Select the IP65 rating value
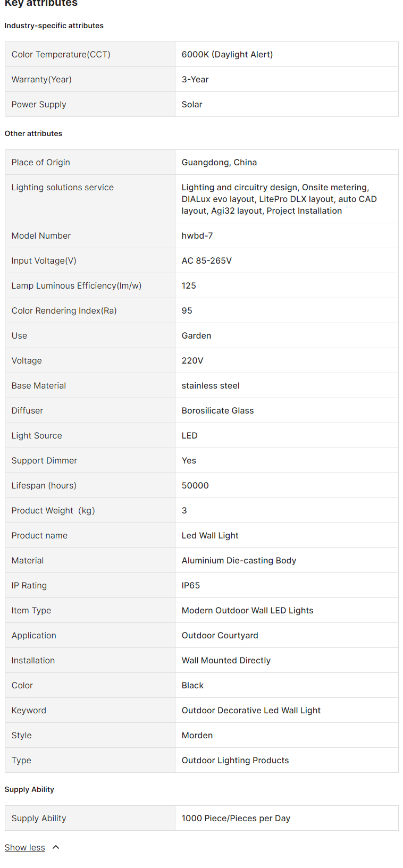 [191, 585]
